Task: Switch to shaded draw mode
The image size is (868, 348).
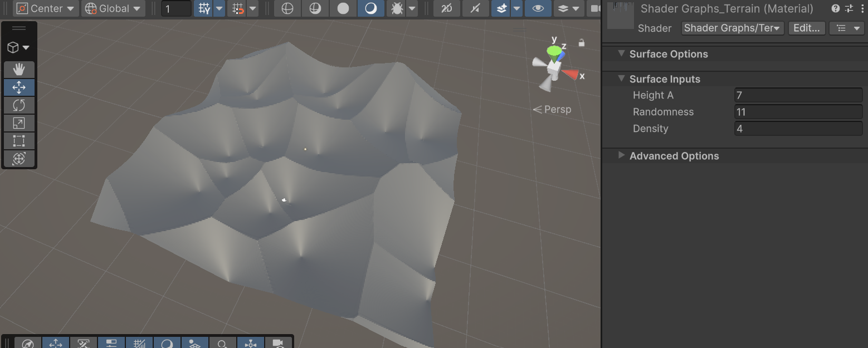Action: tap(371, 8)
